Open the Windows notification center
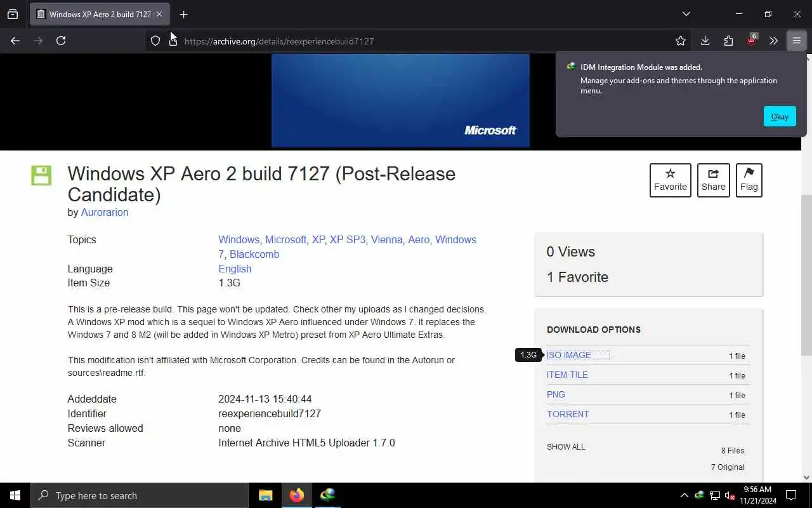 click(791, 495)
